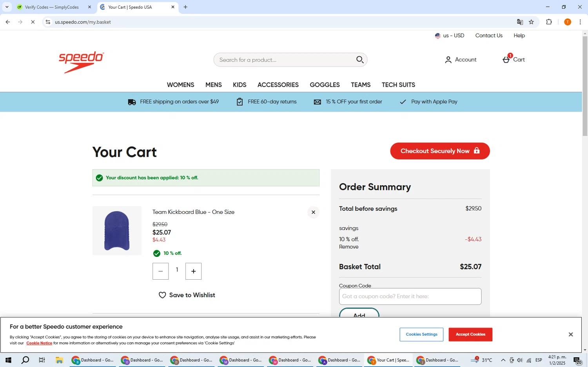Click the translate page icon
This screenshot has height=367, width=588.
[520, 22]
